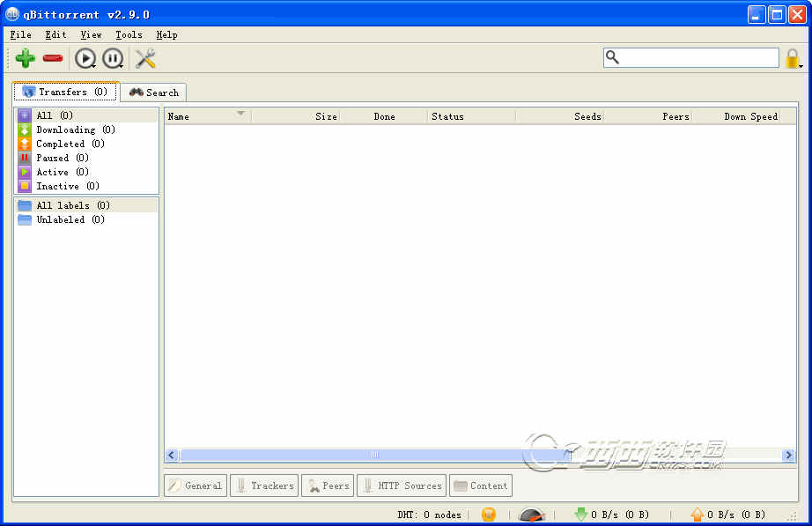Open the lock icon dropdown arrow
This screenshot has height=526, width=812.
[801, 66]
